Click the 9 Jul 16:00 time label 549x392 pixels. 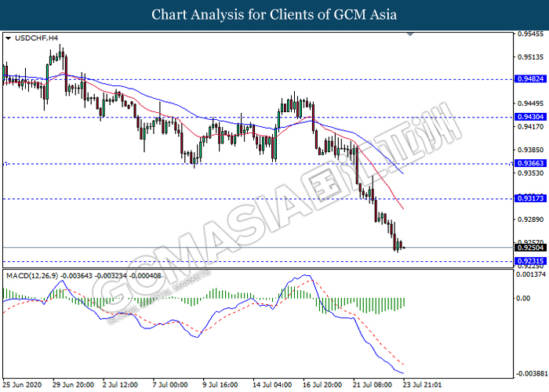pyautogui.click(x=220, y=385)
